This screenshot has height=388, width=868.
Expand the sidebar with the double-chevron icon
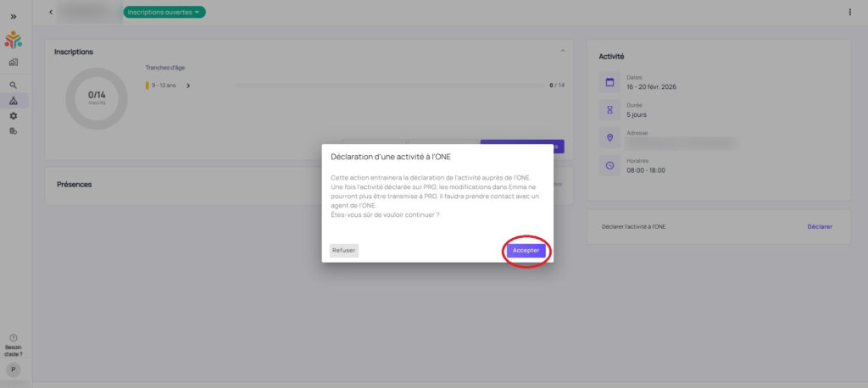point(14,16)
